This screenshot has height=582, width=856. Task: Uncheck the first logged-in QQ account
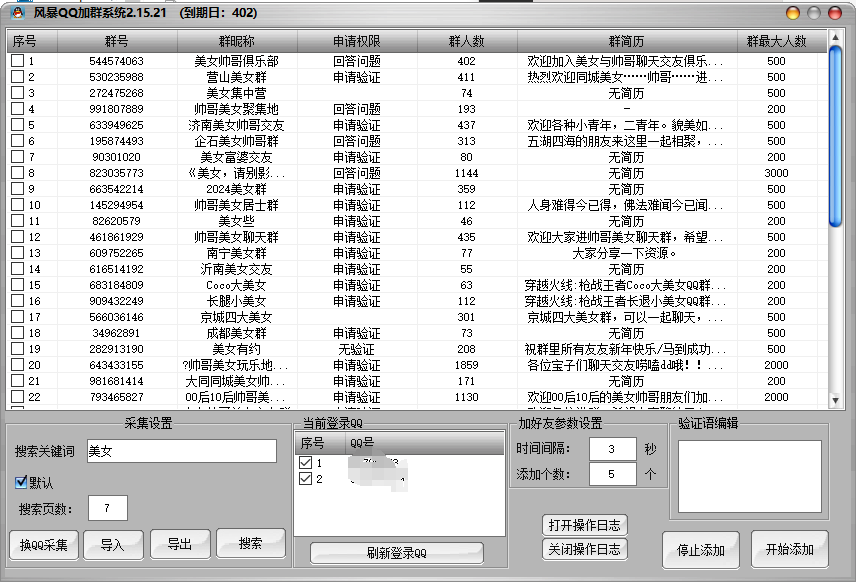pyautogui.click(x=305, y=463)
